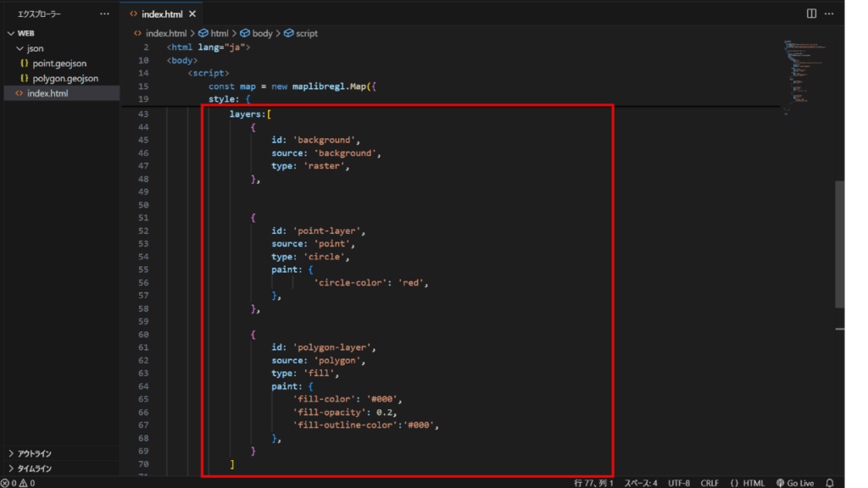
Task: Start Go Live server
Action: 795,483
